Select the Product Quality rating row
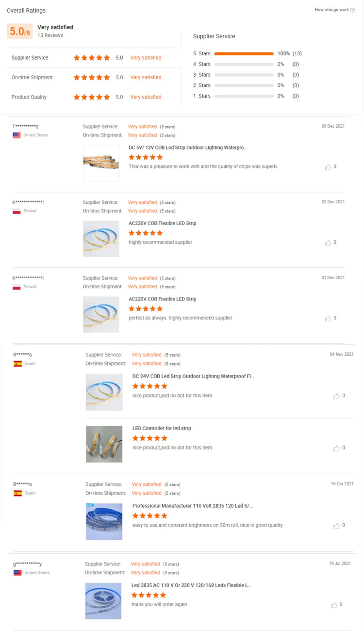The width and height of the screenshot is (364, 631). point(29,97)
